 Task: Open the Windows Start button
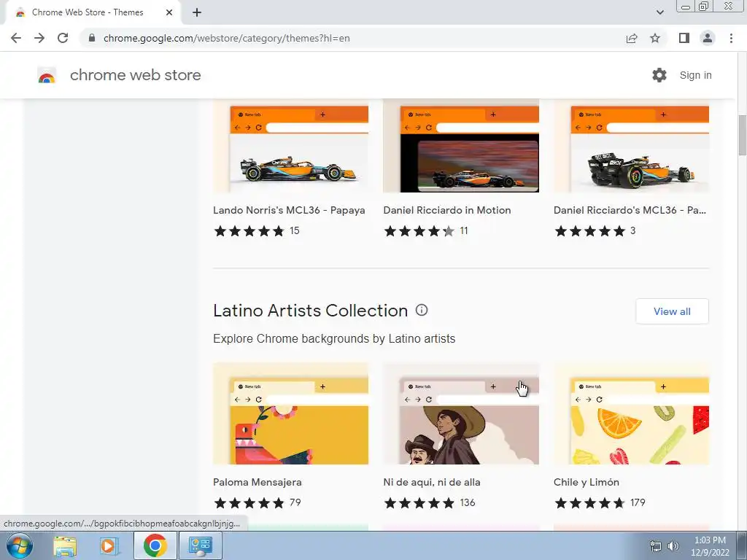coord(20,545)
